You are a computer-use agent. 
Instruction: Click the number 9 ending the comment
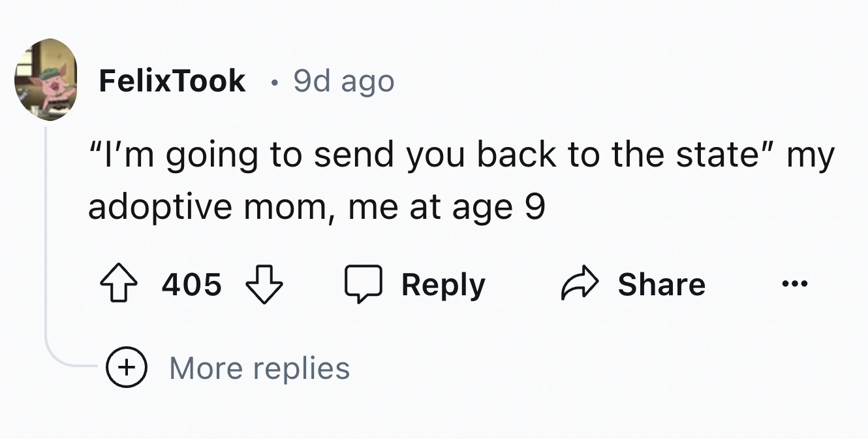pos(534,208)
